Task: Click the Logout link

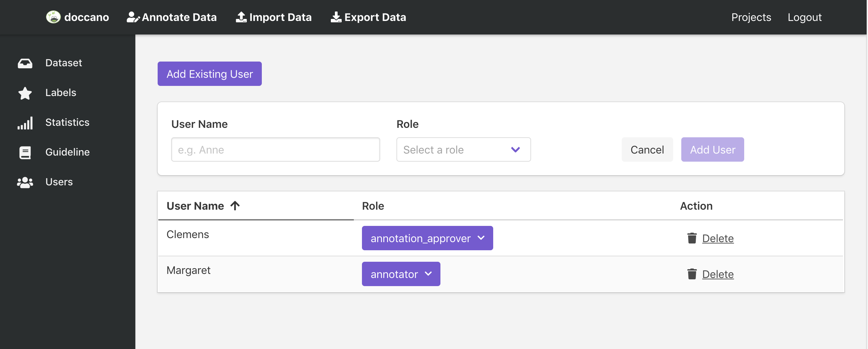Action: click(804, 17)
